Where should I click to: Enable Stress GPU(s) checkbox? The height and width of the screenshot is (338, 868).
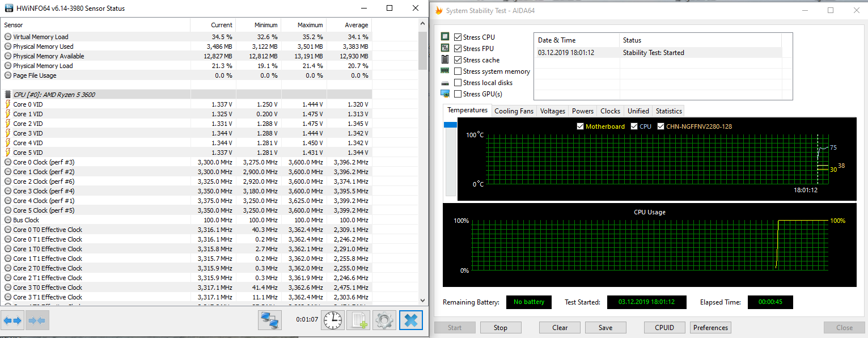(458, 94)
